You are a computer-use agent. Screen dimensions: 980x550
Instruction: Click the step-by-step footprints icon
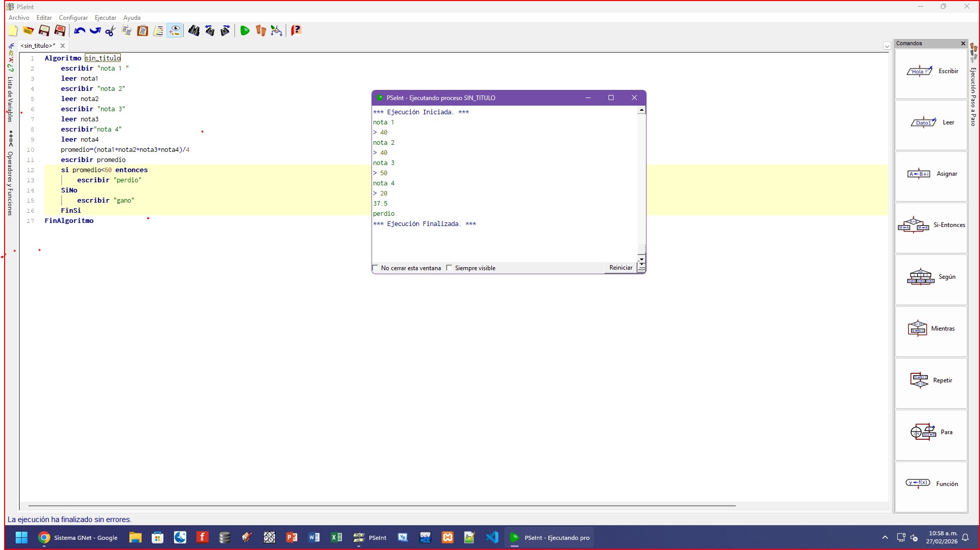pyautogui.click(x=261, y=30)
